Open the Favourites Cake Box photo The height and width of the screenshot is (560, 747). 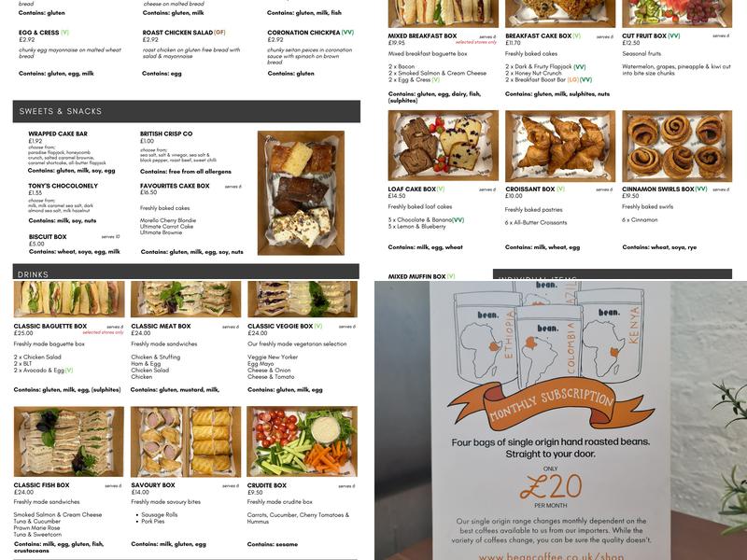(301, 193)
